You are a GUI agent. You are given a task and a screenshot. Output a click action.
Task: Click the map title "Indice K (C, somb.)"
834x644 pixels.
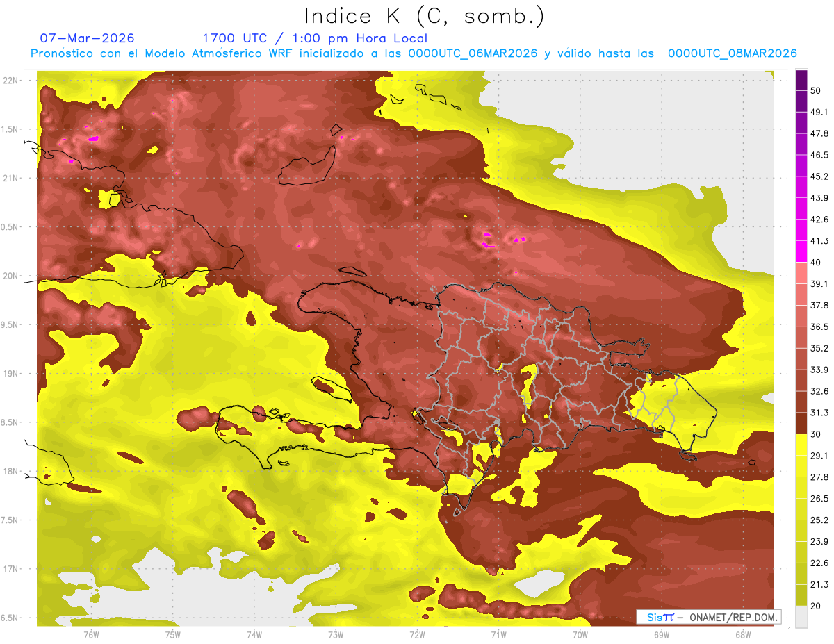point(424,16)
